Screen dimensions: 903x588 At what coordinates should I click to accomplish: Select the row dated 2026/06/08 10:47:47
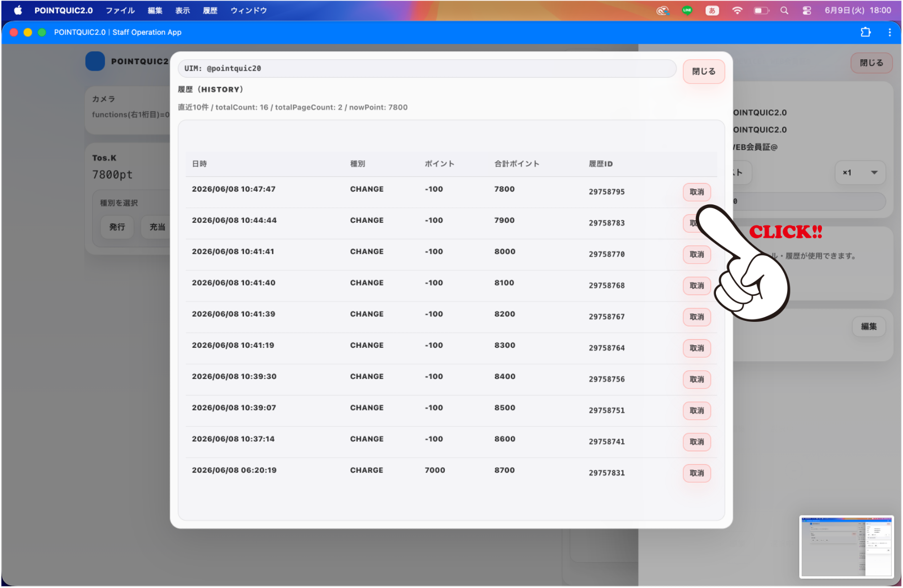pyautogui.click(x=451, y=192)
